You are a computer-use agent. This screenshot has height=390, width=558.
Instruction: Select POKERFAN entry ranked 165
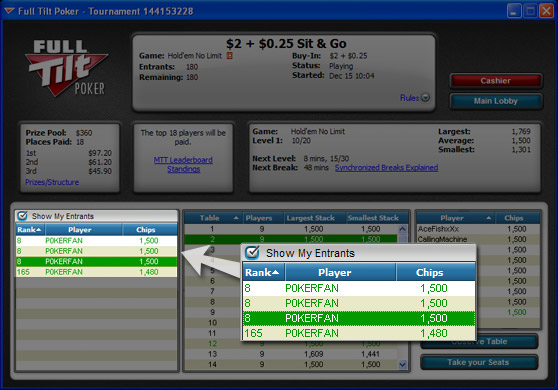(x=96, y=272)
